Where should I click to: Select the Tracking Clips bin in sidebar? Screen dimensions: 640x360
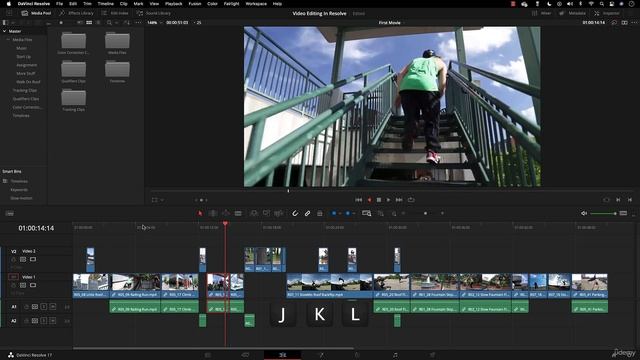24,90
